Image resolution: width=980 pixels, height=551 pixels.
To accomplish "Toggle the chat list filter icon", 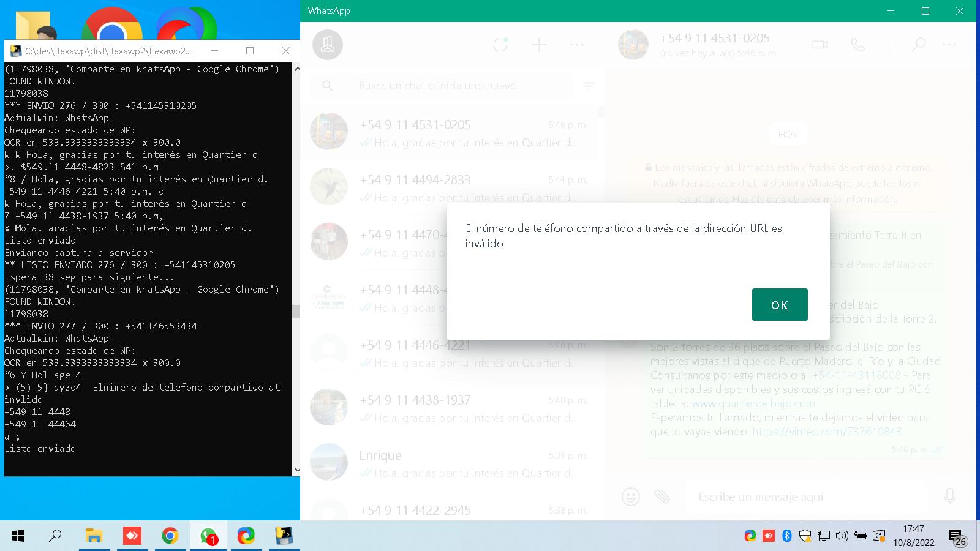I will click(589, 86).
